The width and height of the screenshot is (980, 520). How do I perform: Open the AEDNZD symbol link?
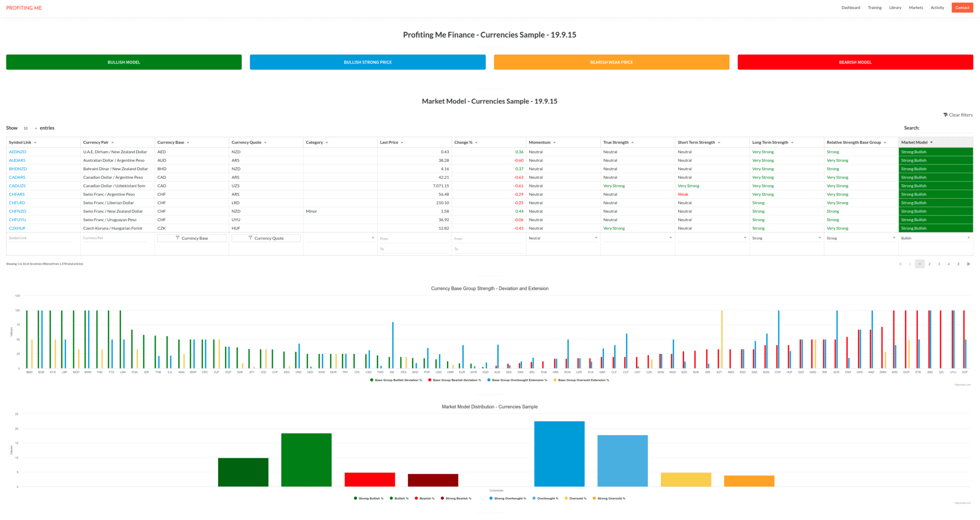17,152
